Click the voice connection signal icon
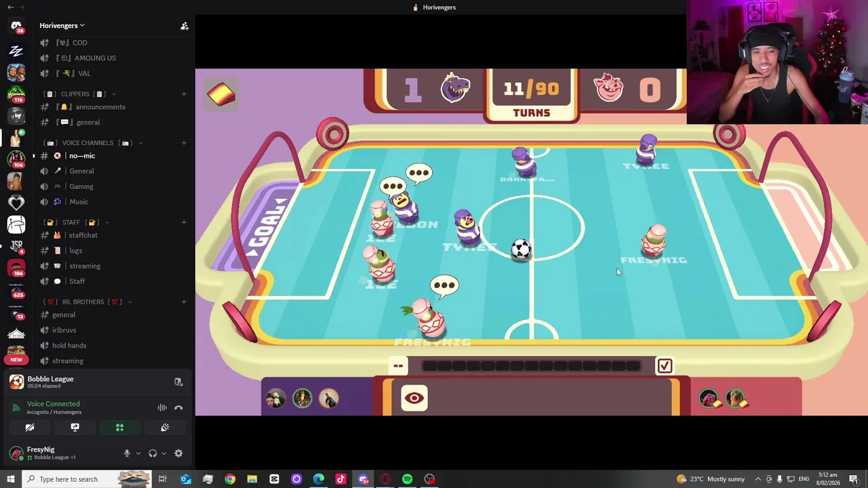 coord(16,407)
